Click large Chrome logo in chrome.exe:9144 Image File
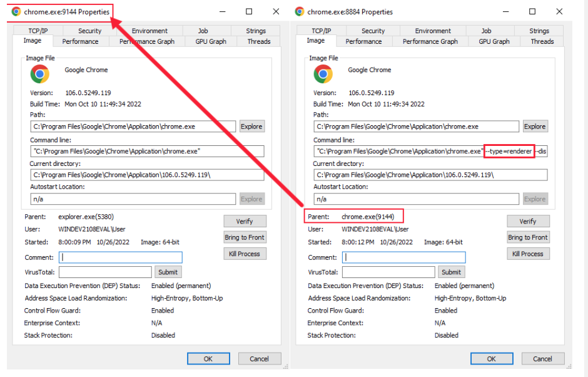 click(40, 74)
